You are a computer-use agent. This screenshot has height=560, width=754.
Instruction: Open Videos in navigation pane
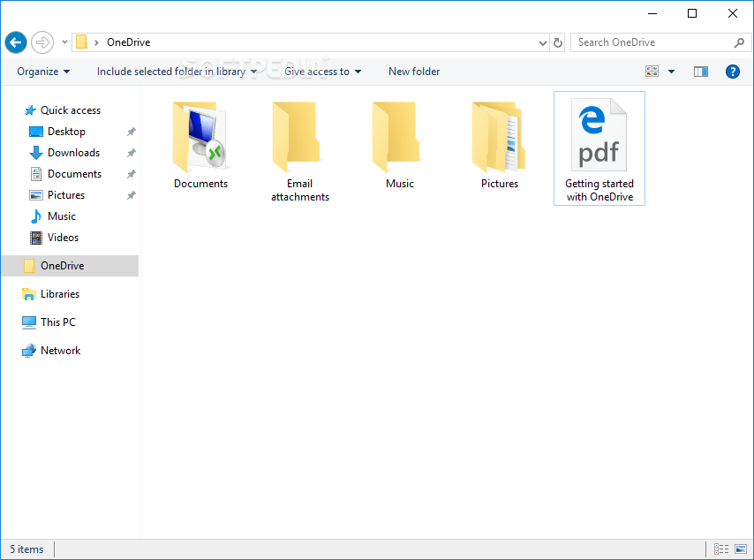pos(54,238)
